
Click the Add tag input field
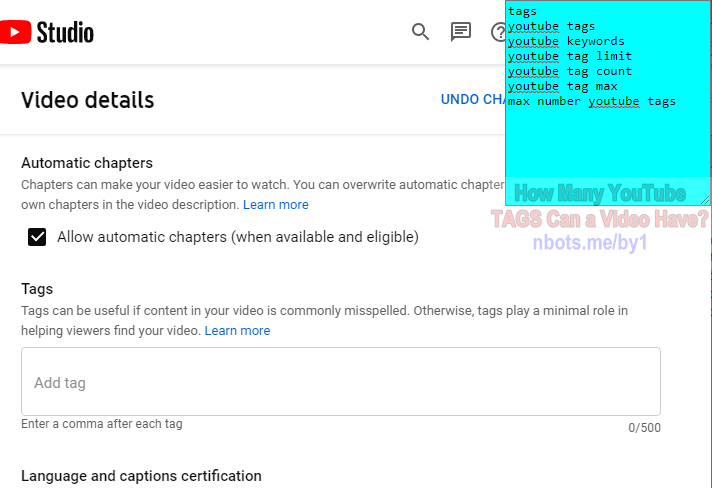pyautogui.click(x=341, y=381)
